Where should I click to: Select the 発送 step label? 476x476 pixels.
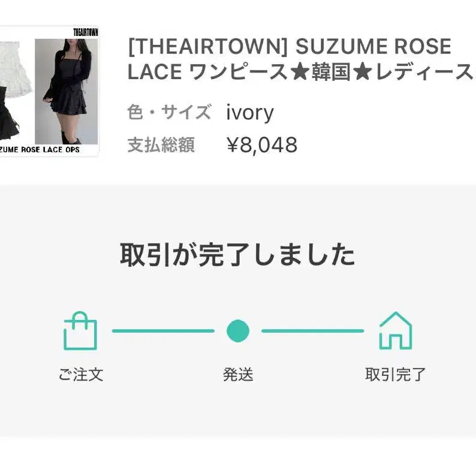pyautogui.click(x=238, y=375)
